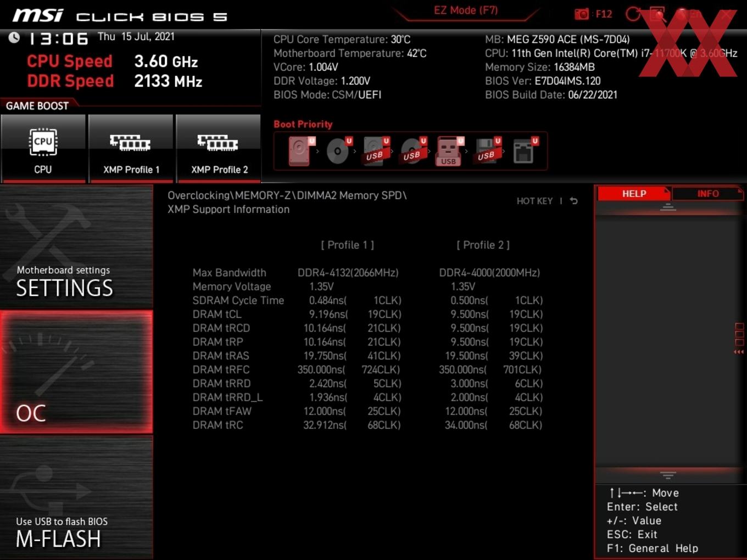Open the Motherboard SETTINGS section
The height and width of the screenshot is (560, 747).
[76, 247]
